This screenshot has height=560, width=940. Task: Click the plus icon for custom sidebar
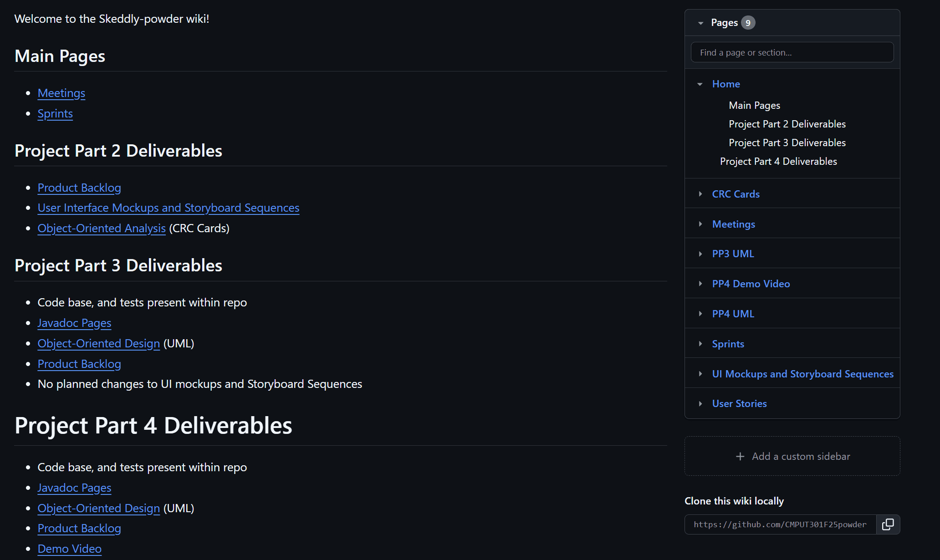pyautogui.click(x=740, y=456)
